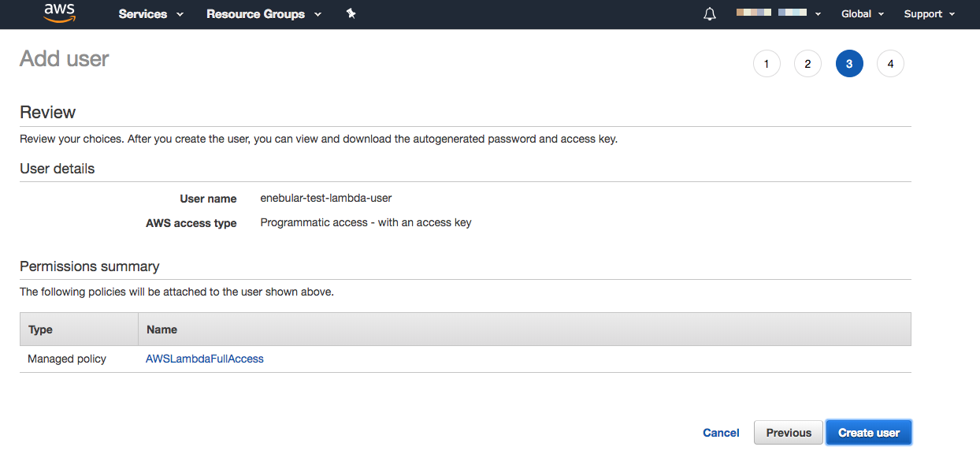The height and width of the screenshot is (458, 980).
Task: Open the AWSLambdaFullAccess policy link
Action: (x=205, y=359)
